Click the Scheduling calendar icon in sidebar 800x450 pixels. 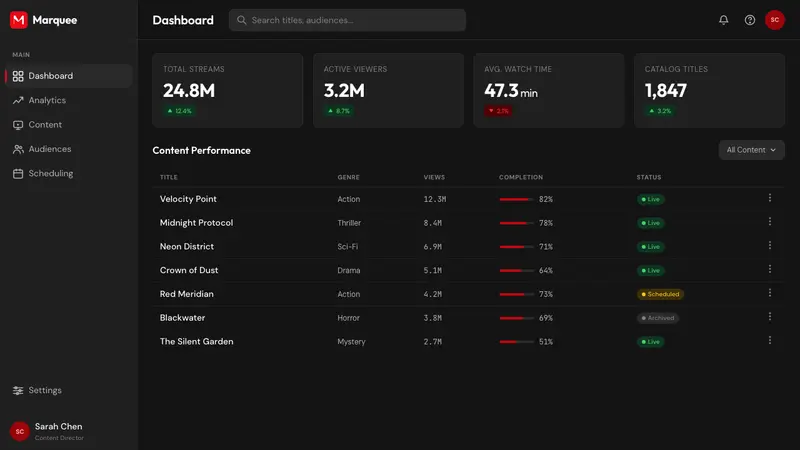[x=18, y=173]
